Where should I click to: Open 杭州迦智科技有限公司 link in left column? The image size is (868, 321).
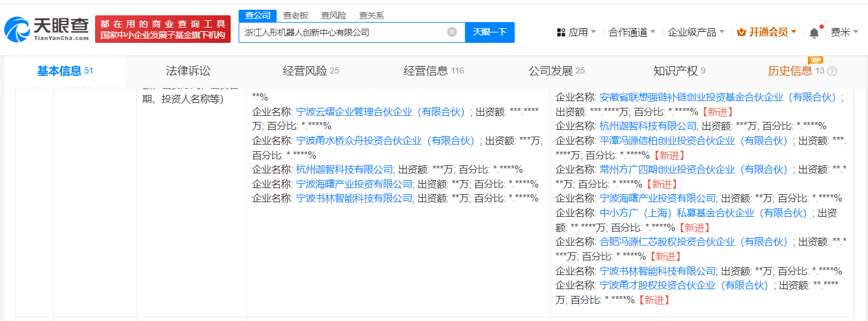click(345, 169)
